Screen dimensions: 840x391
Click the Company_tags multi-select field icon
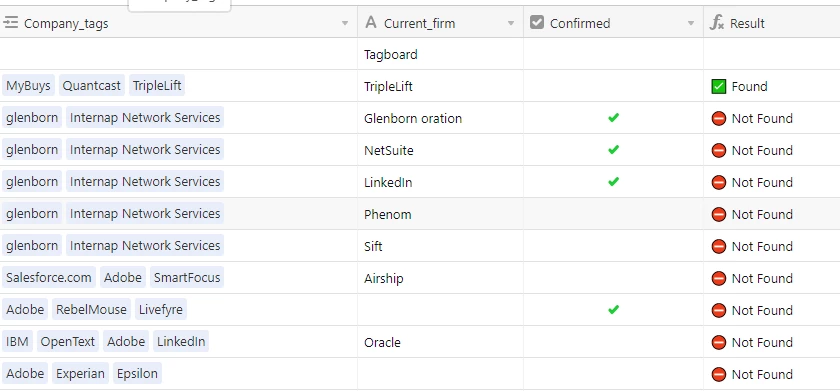coord(10,22)
